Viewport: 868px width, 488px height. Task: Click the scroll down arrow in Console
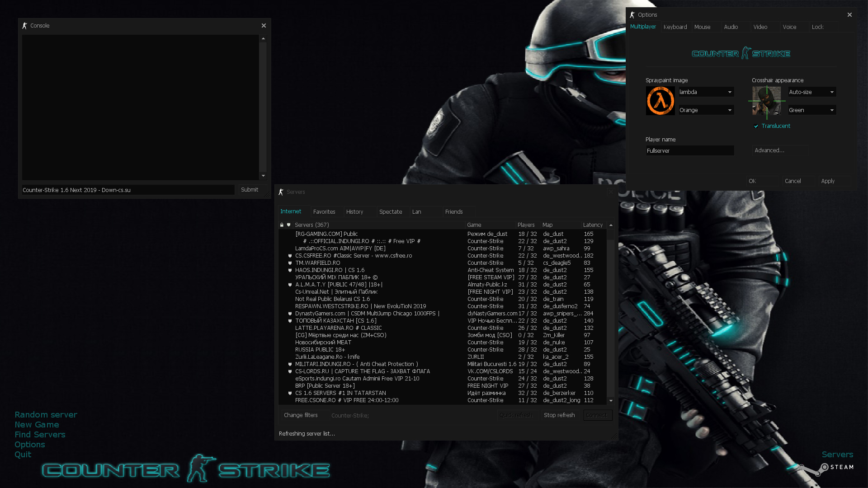[263, 176]
